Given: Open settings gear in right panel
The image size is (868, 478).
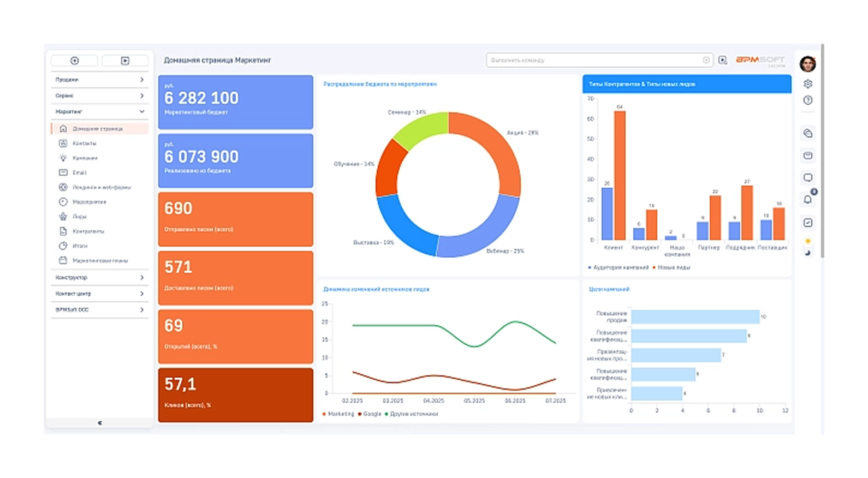Looking at the screenshot, I should pos(808,84).
